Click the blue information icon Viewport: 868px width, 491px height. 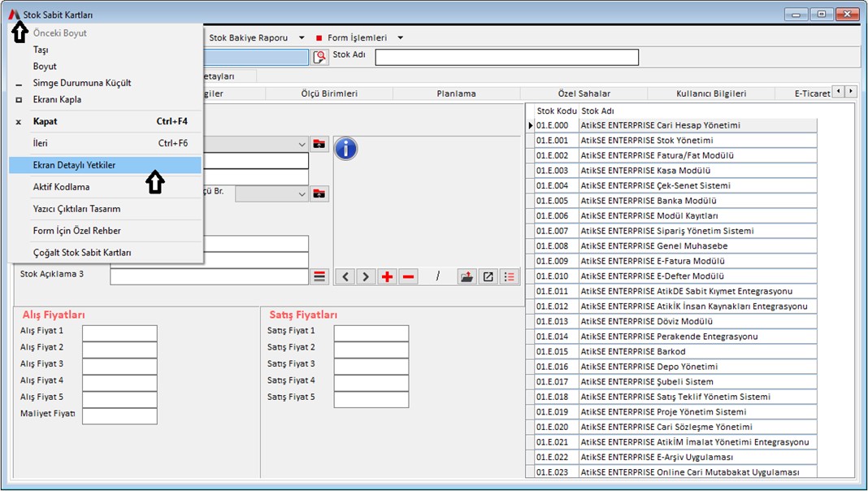pyautogui.click(x=346, y=148)
